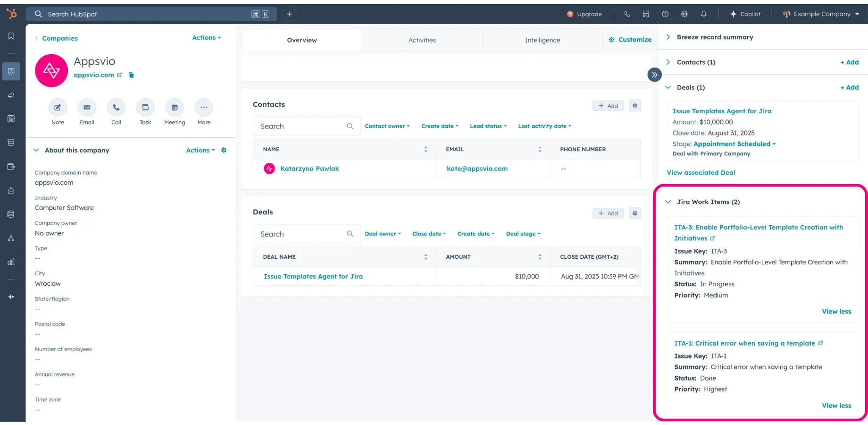Open Katarzyna Pawlak contact record
868x425 pixels.
309,169
